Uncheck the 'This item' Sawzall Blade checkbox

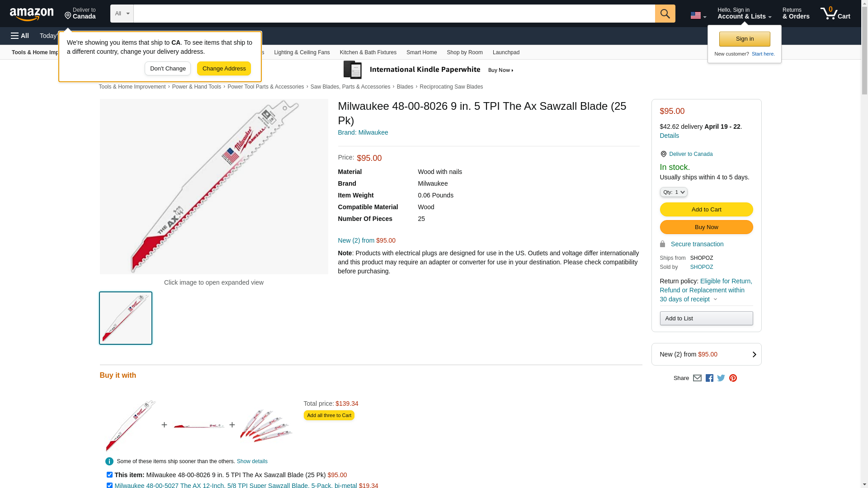tap(109, 474)
